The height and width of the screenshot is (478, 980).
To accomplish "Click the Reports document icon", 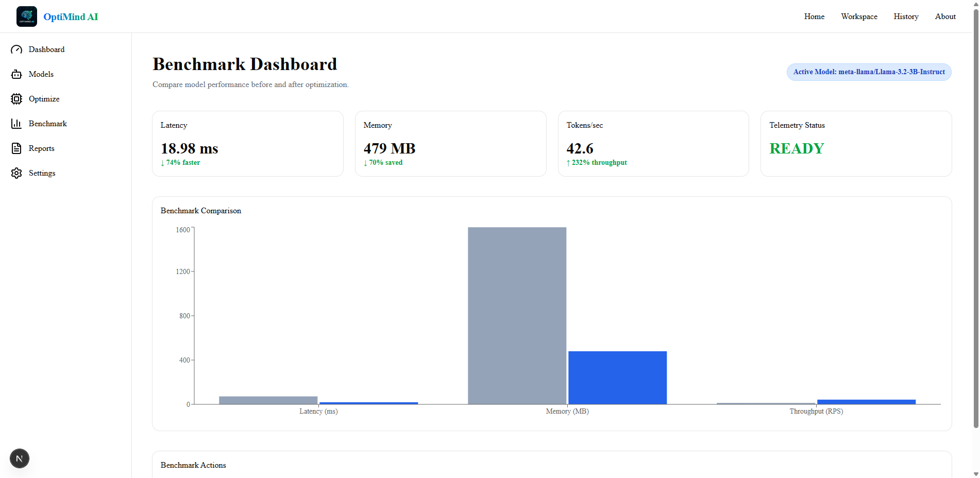I will coord(16,148).
